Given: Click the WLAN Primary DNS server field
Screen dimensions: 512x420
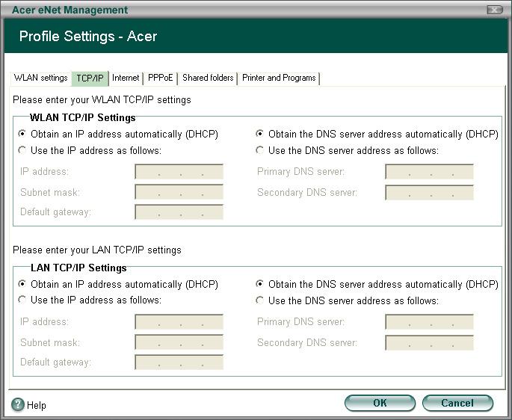Looking at the screenshot, I should coord(429,172).
